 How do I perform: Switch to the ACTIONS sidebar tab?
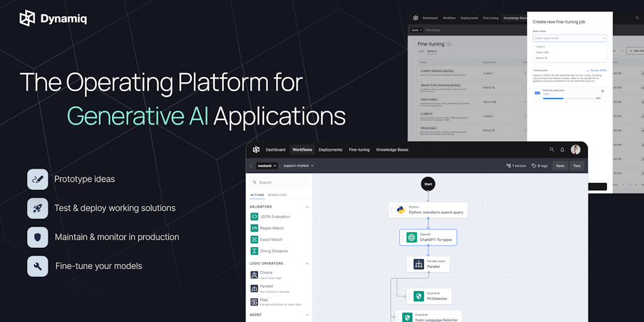tap(257, 195)
